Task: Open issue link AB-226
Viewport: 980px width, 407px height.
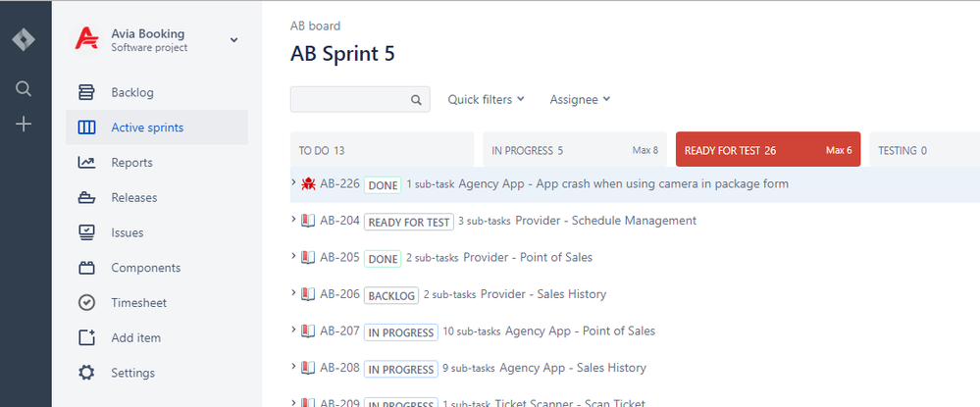Action: coord(339,183)
